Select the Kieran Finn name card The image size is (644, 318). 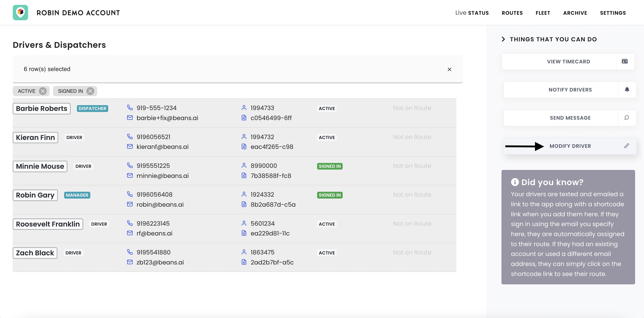coord(35,138)
